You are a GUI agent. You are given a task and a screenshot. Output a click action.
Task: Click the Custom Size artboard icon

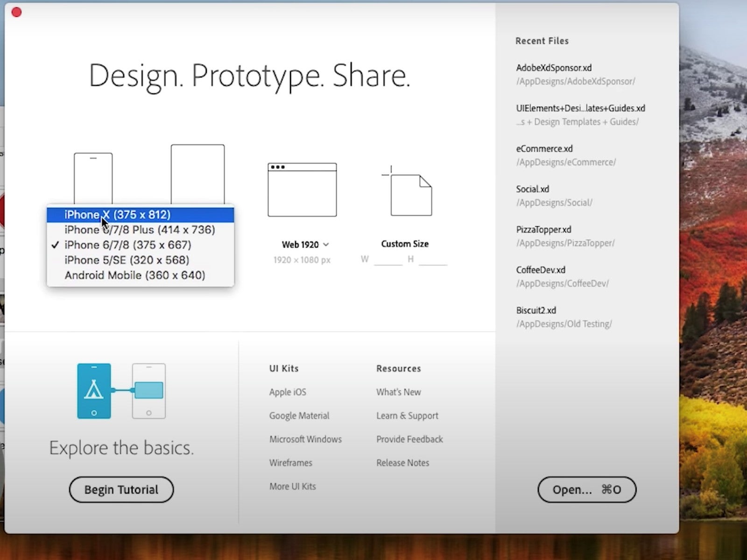click(x=407, y=191)
